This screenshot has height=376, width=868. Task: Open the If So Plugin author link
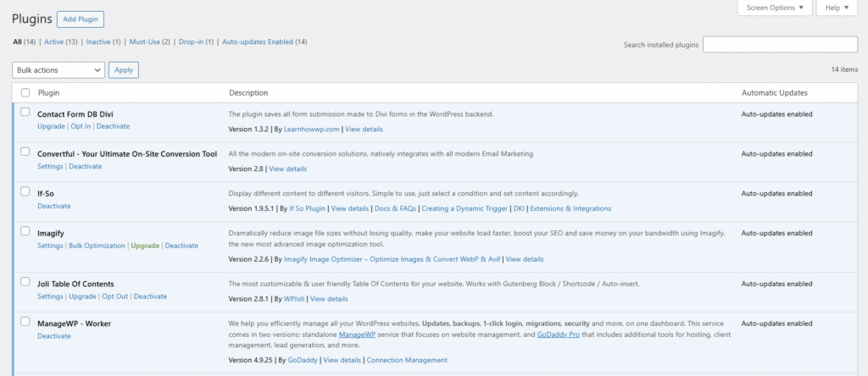tap(308, 208)
